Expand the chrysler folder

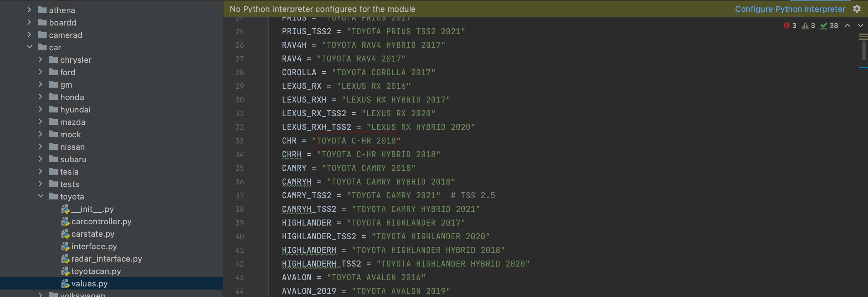coord(40,60)
